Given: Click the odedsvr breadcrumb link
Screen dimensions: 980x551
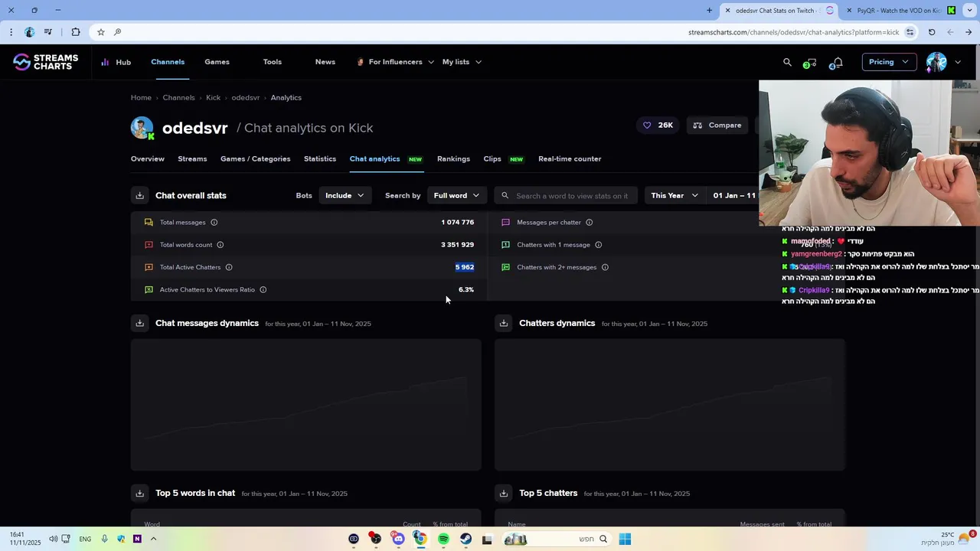Looking at the screenshot, I should [x=246, y=98].
